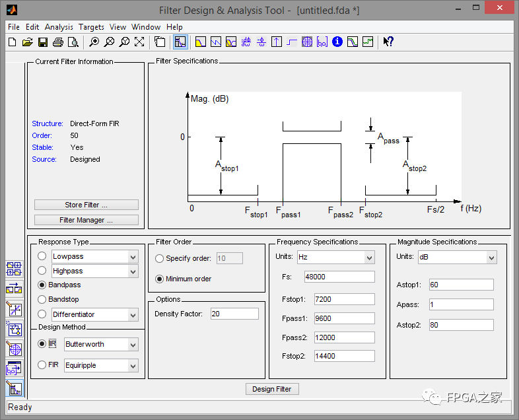Expand the Highpass type dropdown

pyautogui.click(x=133, y=271)
